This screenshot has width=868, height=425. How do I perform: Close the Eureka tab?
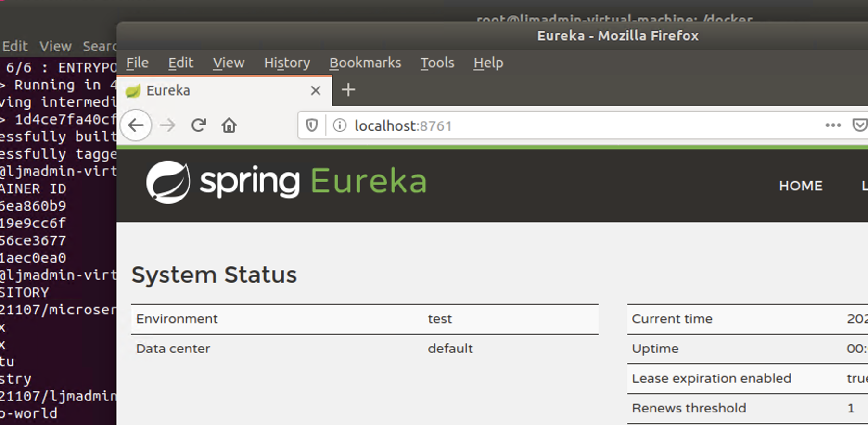[316, 90]
